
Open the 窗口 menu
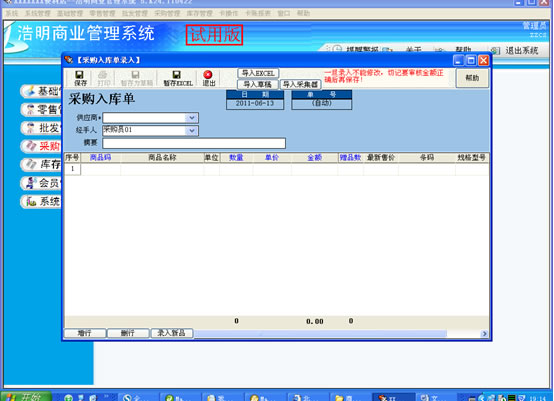click(284, 13)
